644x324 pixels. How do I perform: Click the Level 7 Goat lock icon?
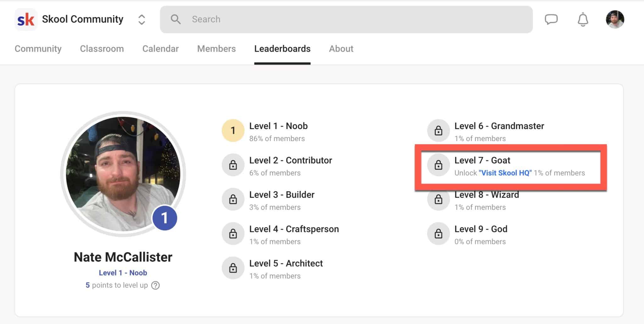[438, 165]
